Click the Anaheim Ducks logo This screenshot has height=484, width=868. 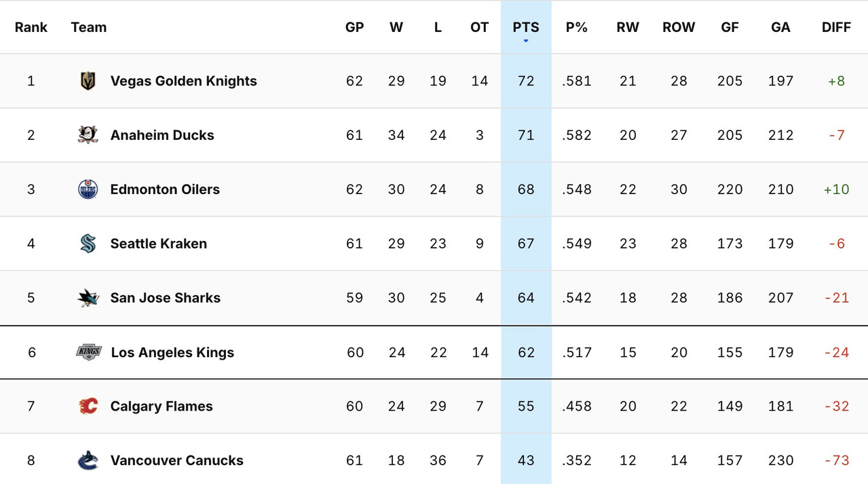pos(88,134)
